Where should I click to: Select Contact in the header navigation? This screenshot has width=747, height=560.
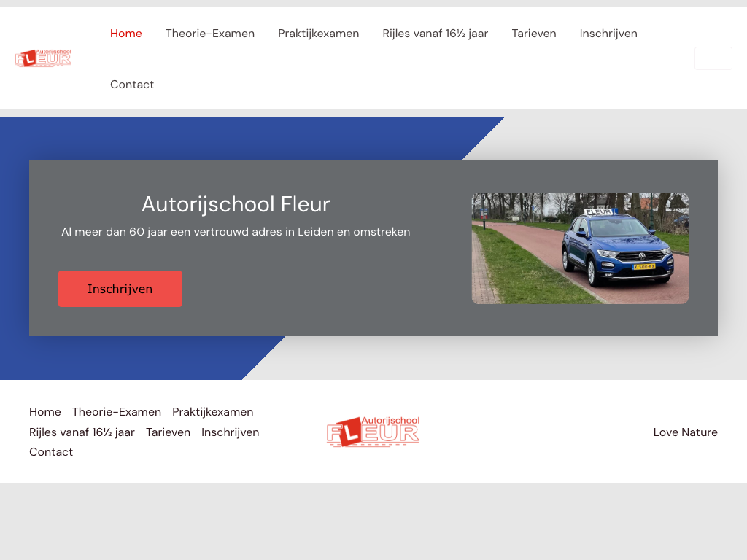[x=132, y=85]
